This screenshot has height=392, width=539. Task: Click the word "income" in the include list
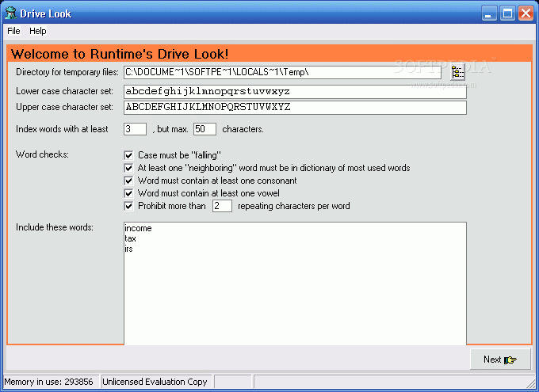click(x=138, y=228)
